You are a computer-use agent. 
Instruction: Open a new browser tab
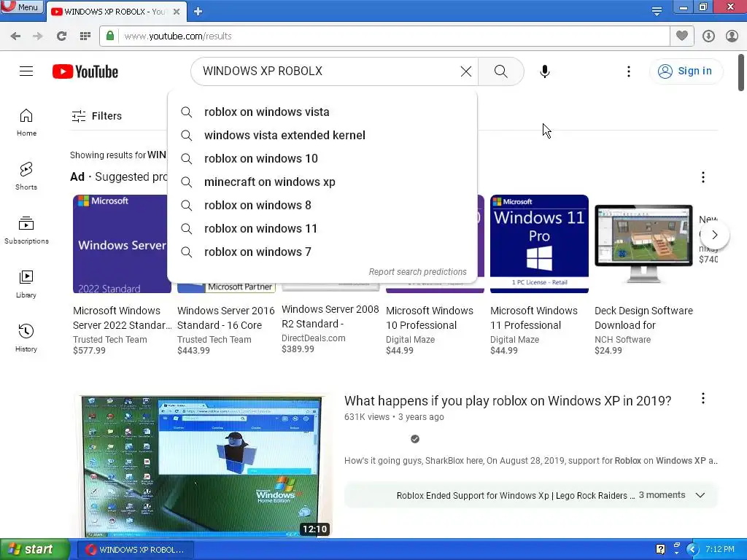(198, 12)
